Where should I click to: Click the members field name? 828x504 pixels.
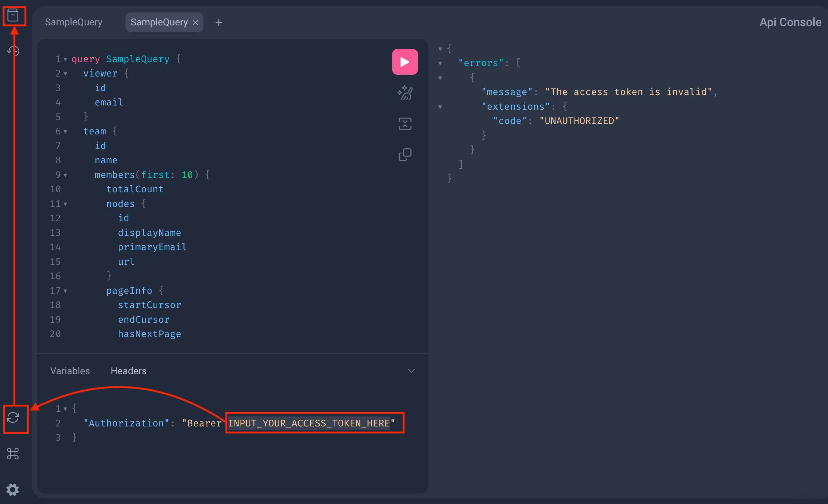pyautogui.click(x=115, y=175)
